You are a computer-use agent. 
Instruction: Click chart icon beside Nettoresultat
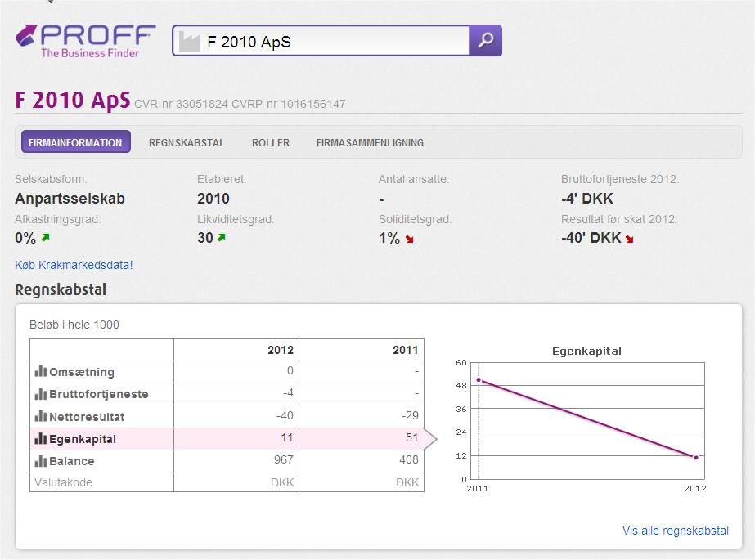[x=40, y=417]
